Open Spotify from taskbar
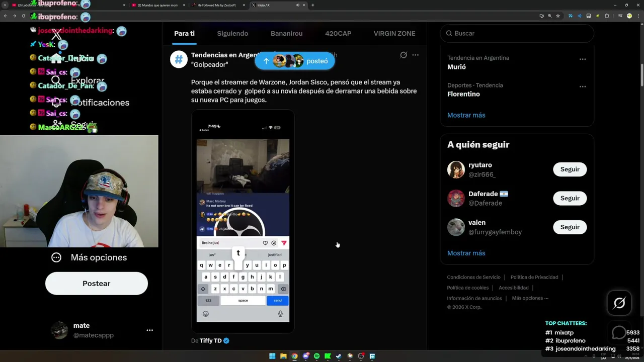 [316, 356]
